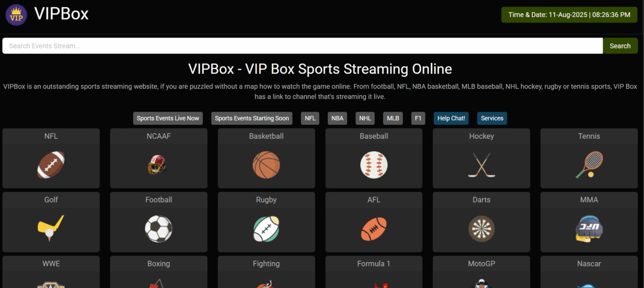644x288 pixels.
Task: Click the VIPBox site title
Action: [61, 14]
